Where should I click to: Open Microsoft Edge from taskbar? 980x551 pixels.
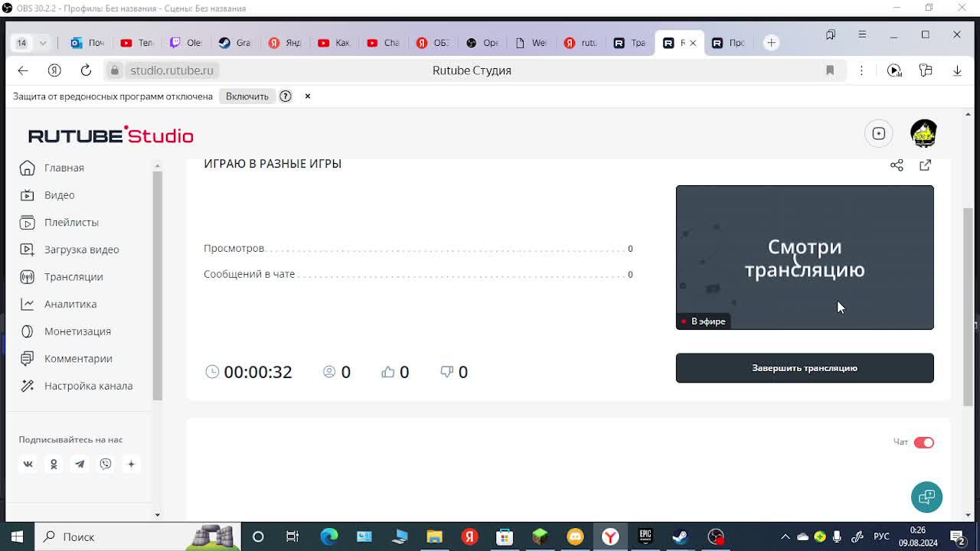[x=329, y=536]
